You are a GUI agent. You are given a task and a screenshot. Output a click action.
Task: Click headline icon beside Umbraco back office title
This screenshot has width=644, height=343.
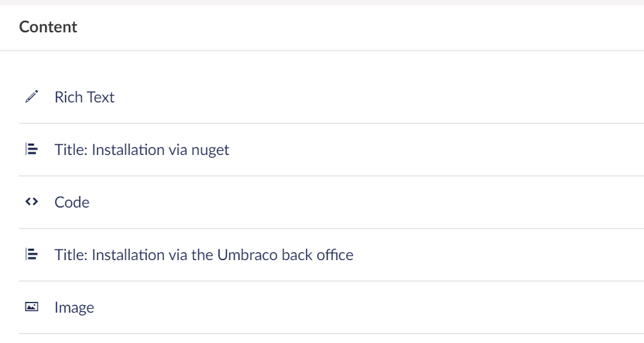coord(32,254)
